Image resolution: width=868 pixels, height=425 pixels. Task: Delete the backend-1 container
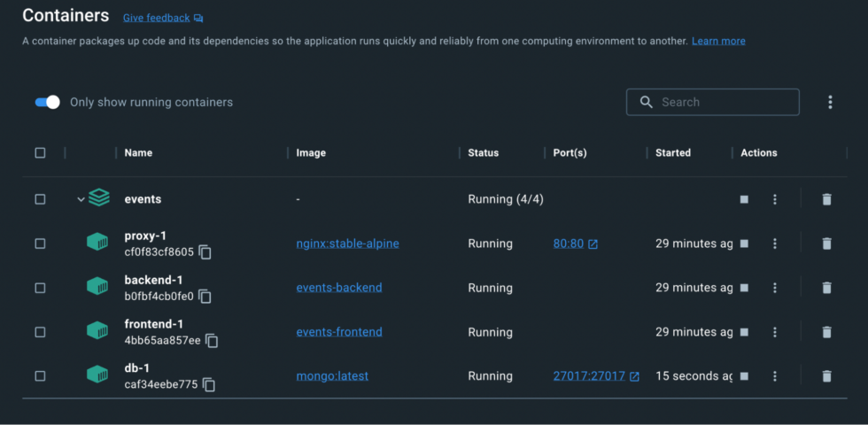[x=826, y=288]
